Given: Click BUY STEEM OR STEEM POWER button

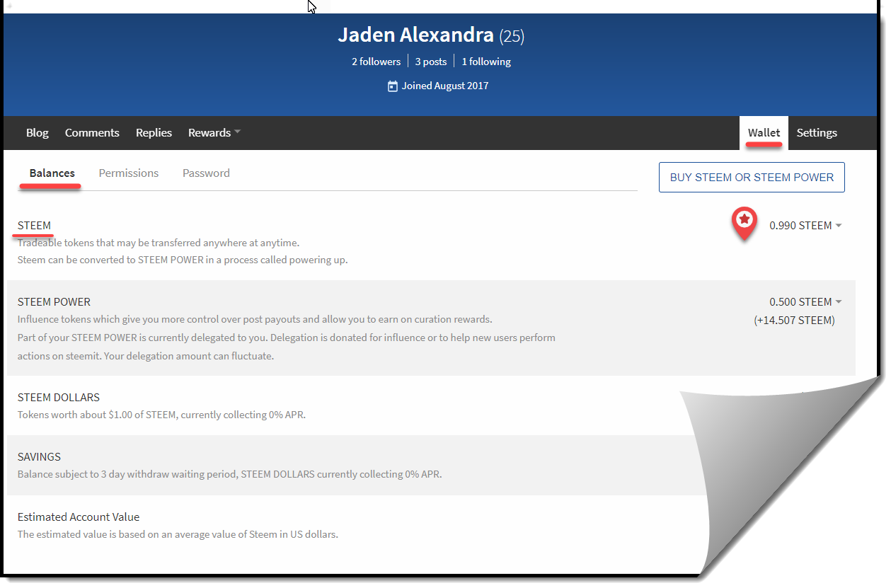Looking at the screenshot, I should click(x=752, y=178).
